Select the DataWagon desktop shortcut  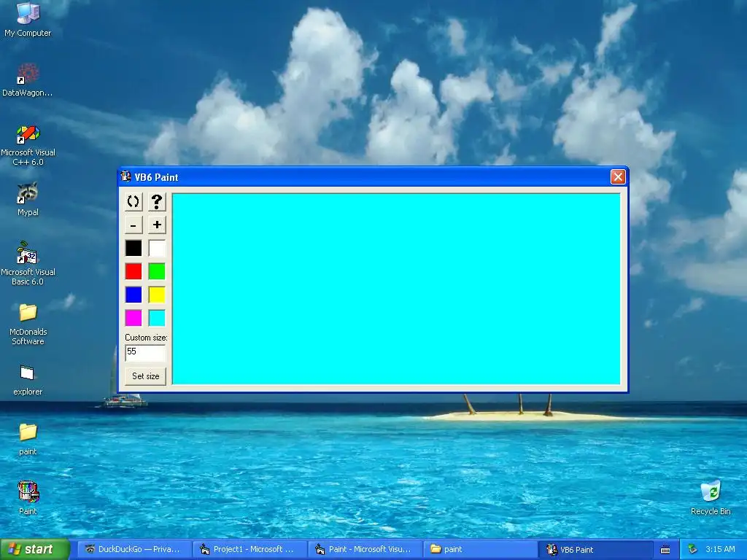click(28, 79)
